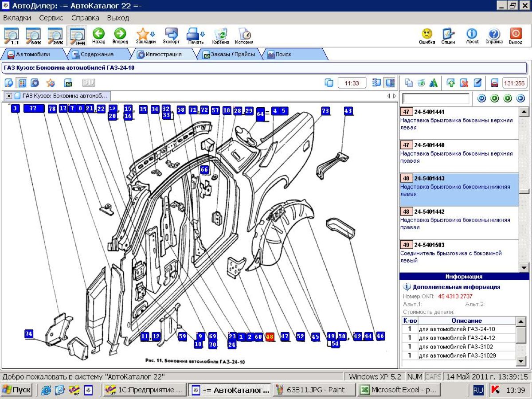Screen dimensions: 532x399
Task: Open the Опции options icon
Action: [x=448, y=36]
